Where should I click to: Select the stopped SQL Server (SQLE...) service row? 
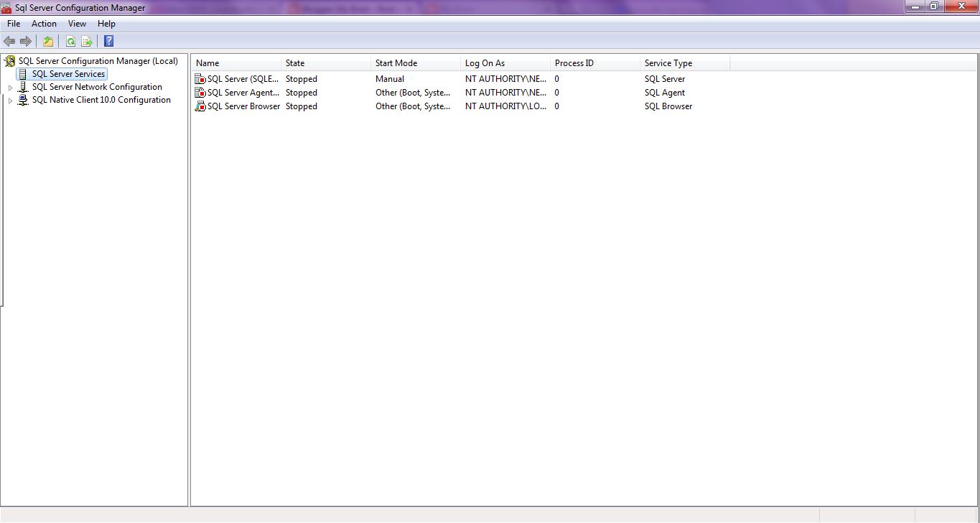pos(241,79)
